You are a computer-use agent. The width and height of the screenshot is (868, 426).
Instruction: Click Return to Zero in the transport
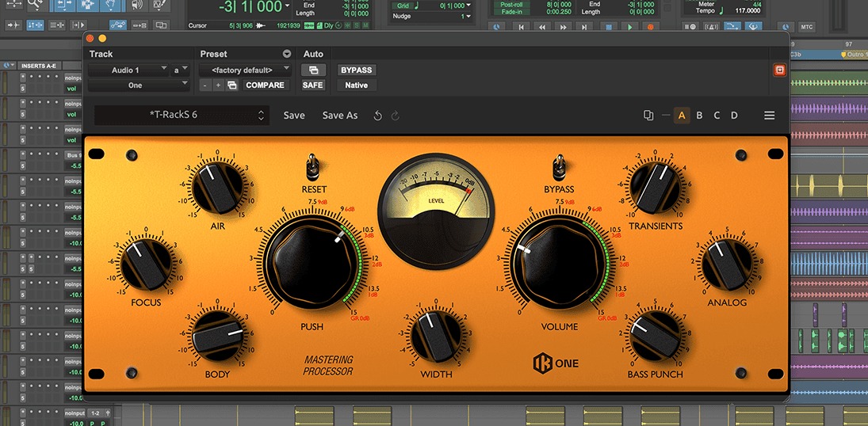click(x=521, y=26)
